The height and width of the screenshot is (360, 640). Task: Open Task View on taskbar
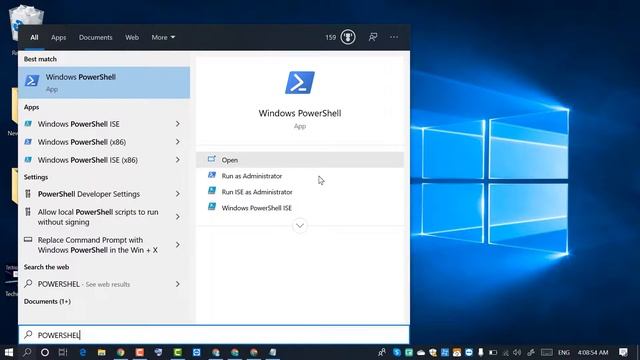(x=63, y=352)
